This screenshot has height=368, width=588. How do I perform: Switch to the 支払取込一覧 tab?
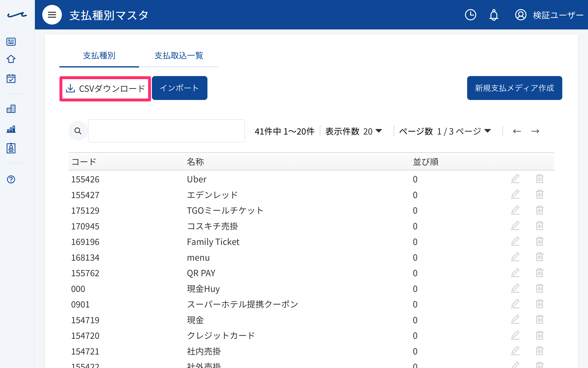(179, 56)
